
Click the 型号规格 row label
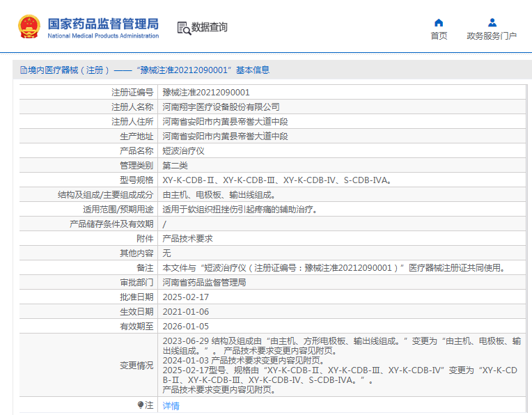(x=136, y=180)
